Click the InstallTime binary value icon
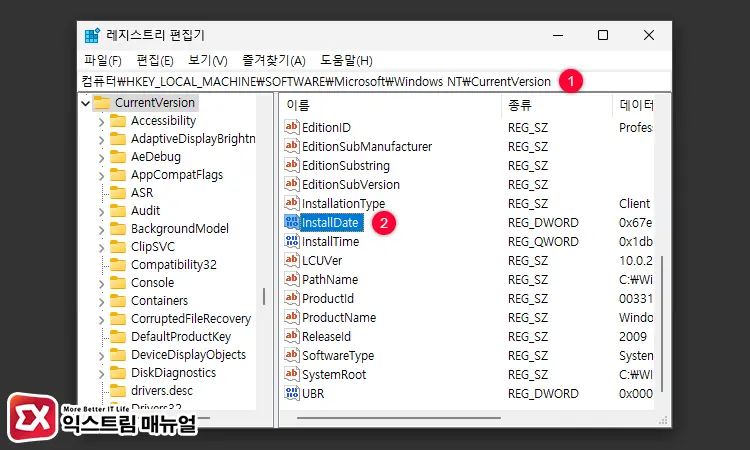The width and height of the screenshot is (750, 450). pyautogui.click(x=292, y=241)
